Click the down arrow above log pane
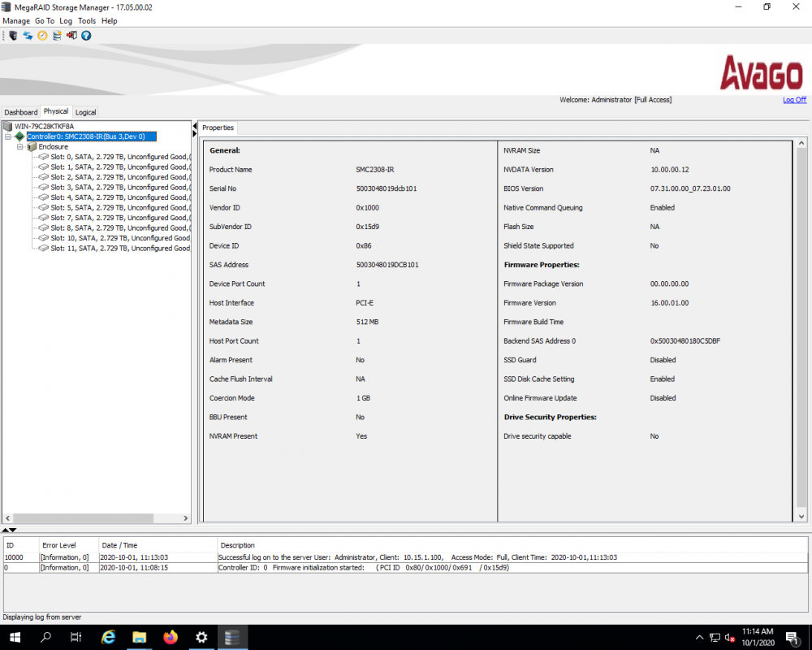812x650 pixels. 13,530
